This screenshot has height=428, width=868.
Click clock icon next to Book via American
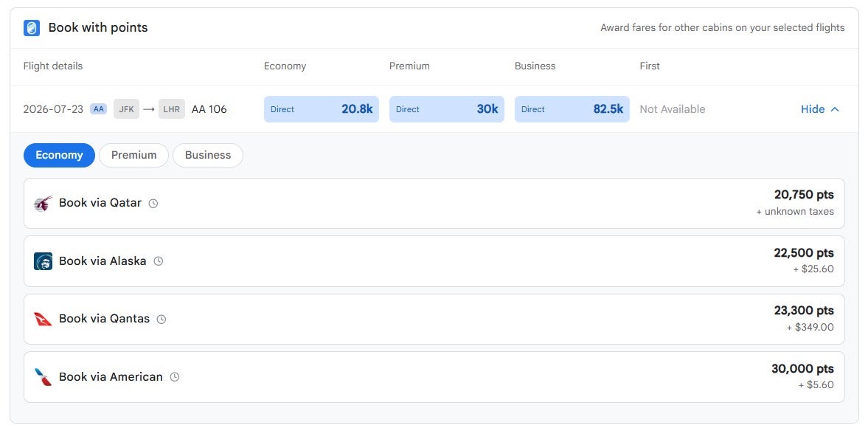point(174,377)
